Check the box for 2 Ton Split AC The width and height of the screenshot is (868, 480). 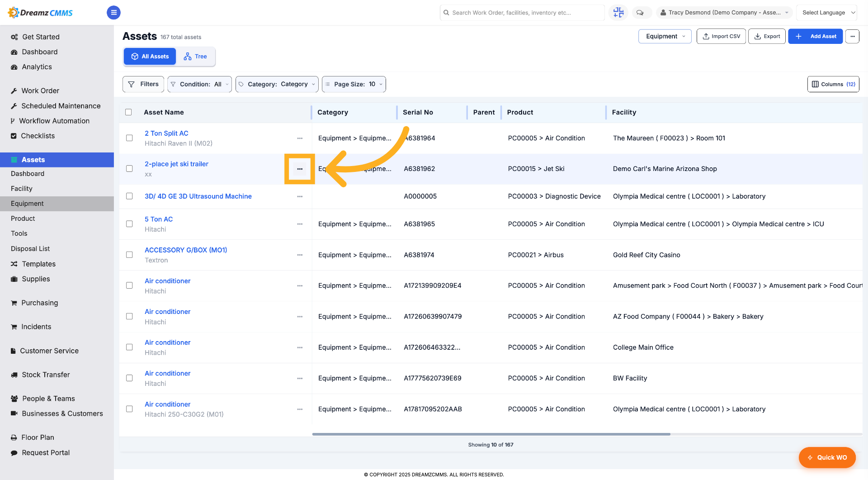(129, 138)
